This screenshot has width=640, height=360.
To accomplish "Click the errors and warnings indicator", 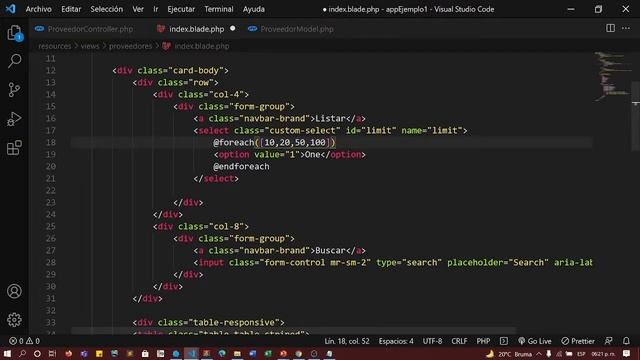I will coord(24,341).
